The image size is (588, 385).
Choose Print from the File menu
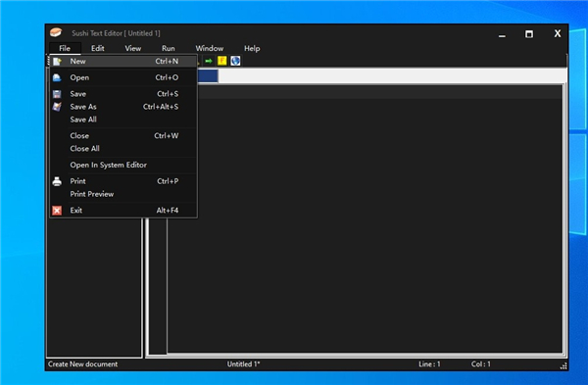123,181
